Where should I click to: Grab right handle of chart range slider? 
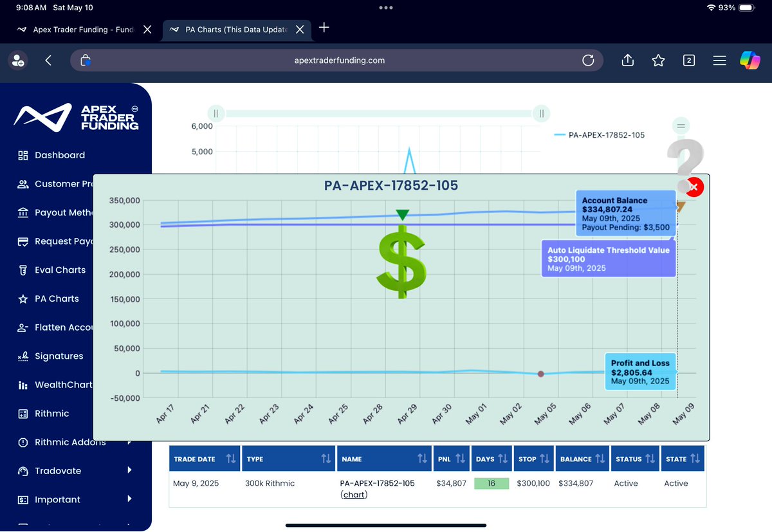coord(541,114)
